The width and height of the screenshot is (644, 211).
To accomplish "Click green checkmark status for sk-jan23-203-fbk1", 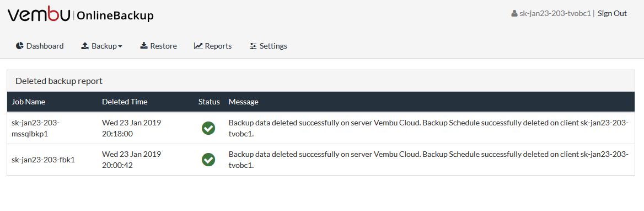I will coord(208,160).
